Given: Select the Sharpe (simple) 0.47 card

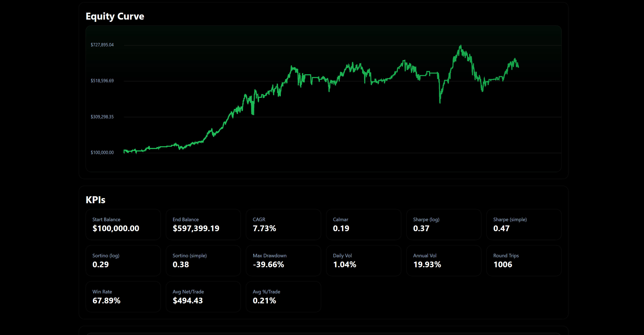Looking at the screenshot, I should (524, 224).
